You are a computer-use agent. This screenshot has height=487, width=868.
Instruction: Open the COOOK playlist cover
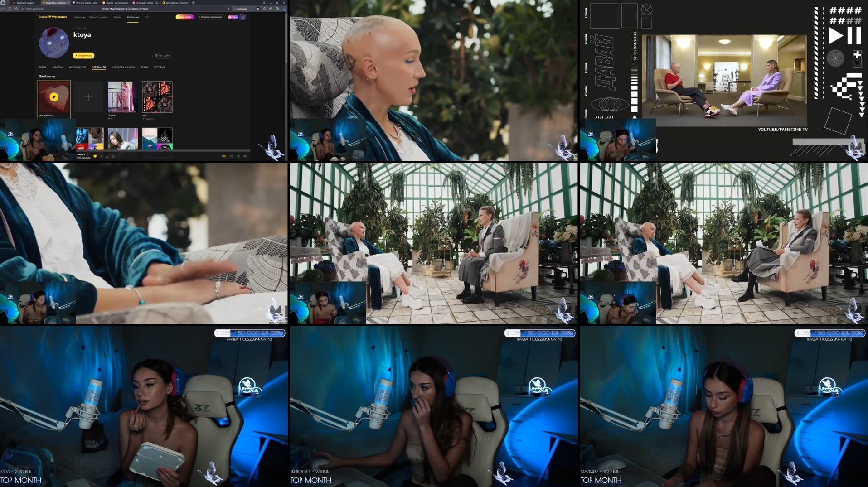click(123, 97)
